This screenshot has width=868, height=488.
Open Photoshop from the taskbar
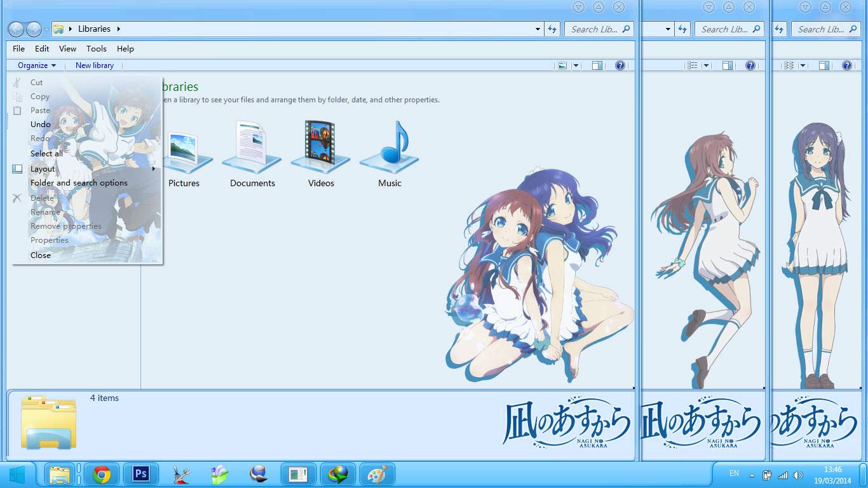click(x=140, y=474)
